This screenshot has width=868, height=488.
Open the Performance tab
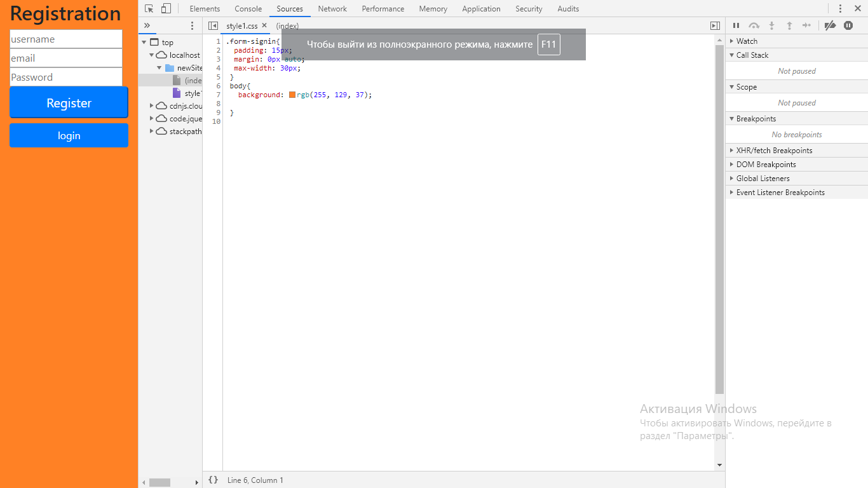pyautogui.click(x=383, y=9)
